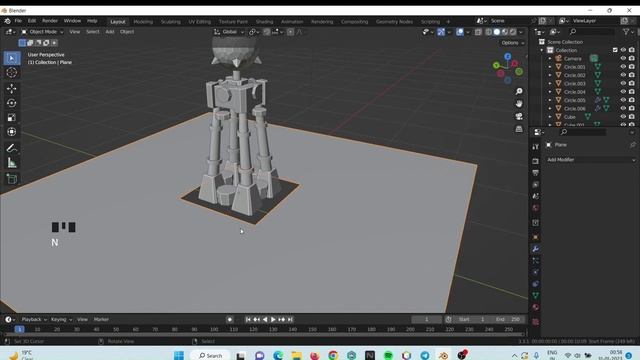Select the Transform tool
640x360 pixels.
click(x=11, y=132)
